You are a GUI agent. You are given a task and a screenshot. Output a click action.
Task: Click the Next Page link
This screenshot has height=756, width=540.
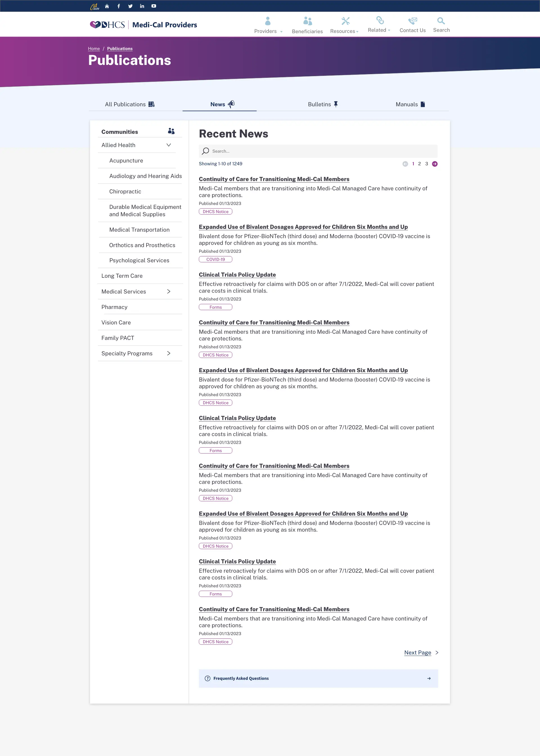click(x=417, y=652)
